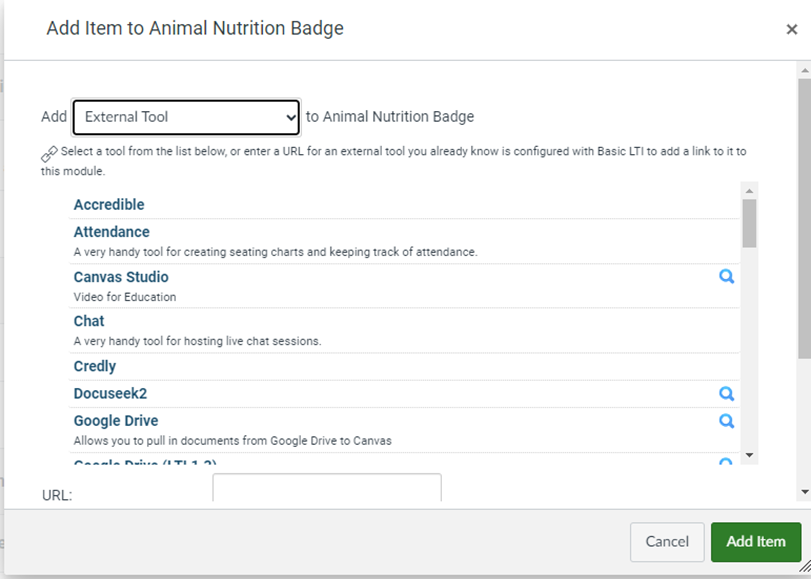Screen dimensions: 811x579
Task: Click tool list scrollbar up arrow
Action: [x=749, y=191]
